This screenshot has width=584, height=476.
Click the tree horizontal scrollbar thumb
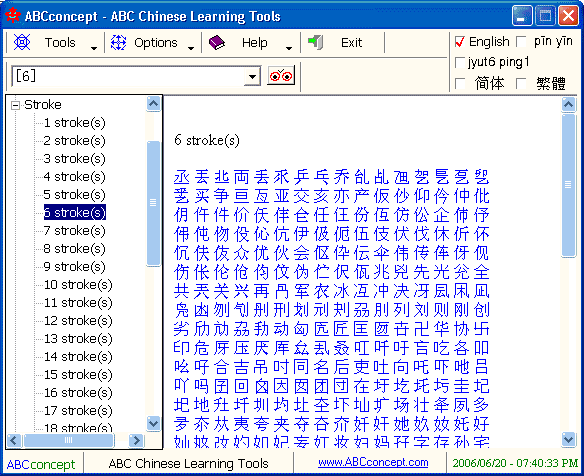tap(69, 441)
